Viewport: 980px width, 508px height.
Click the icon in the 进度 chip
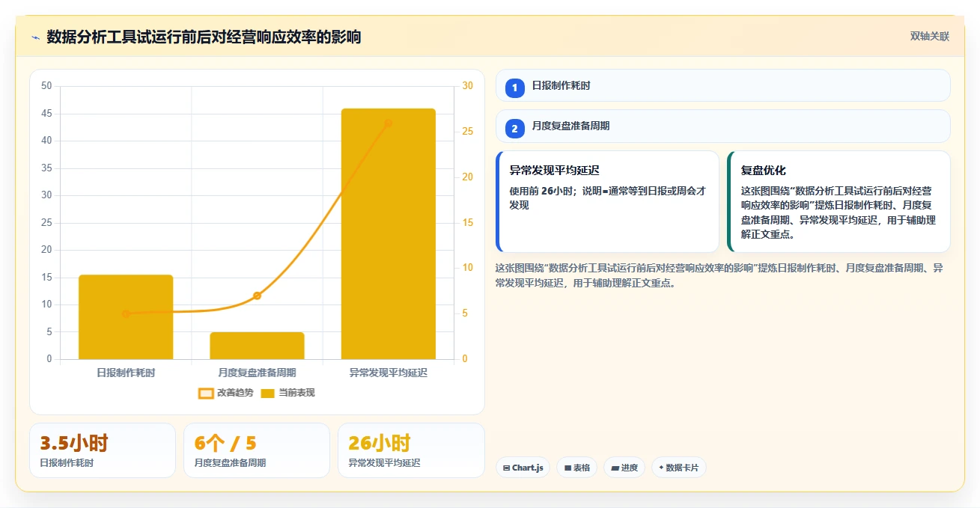[615, 468]
